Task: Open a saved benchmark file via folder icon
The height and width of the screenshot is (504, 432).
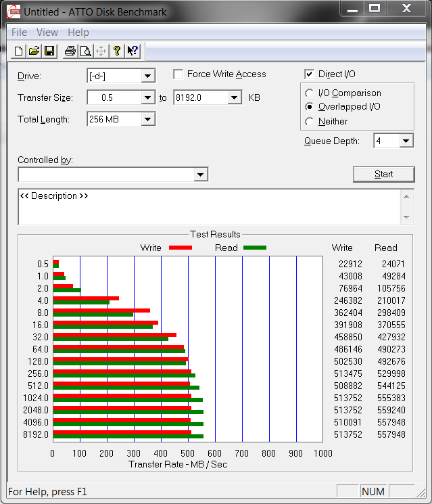Action: click(34, 51)
